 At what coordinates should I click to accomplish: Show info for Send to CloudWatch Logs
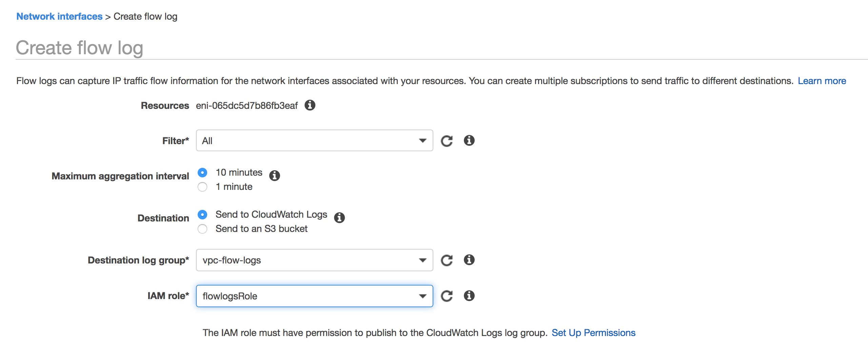click(x=339, y=217)
